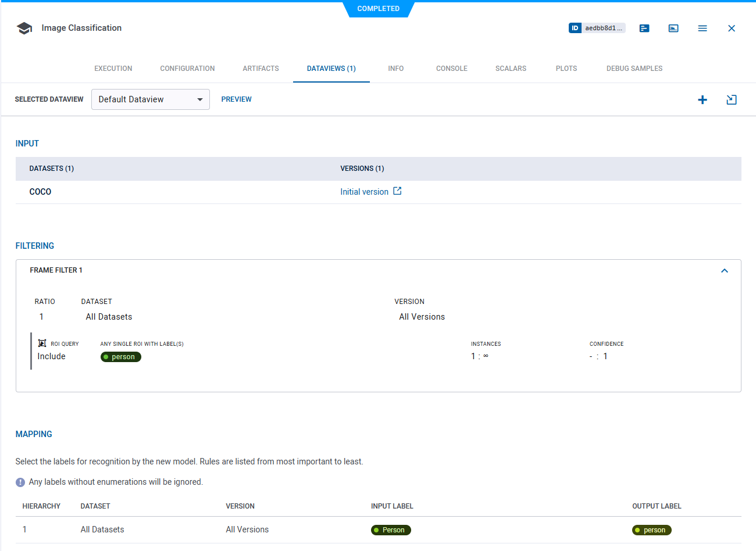Click the Preview link
This screenshot has height=551, width=756.
236,99
